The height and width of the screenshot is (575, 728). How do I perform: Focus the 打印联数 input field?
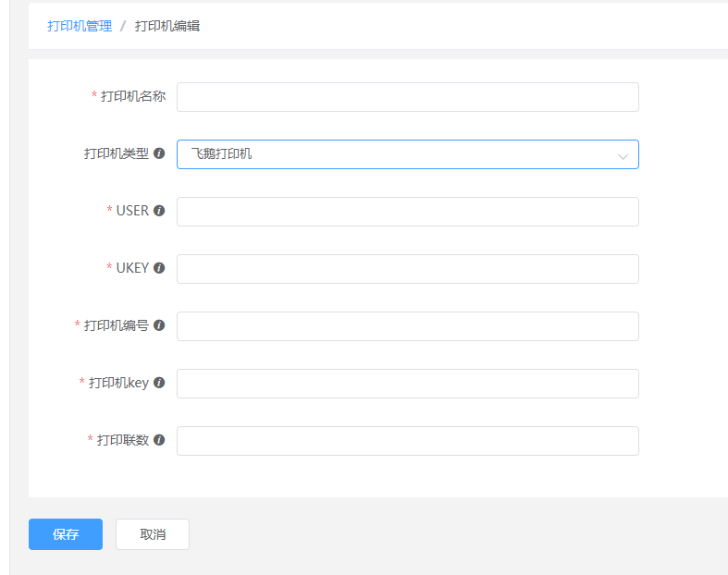coord(408,441)
